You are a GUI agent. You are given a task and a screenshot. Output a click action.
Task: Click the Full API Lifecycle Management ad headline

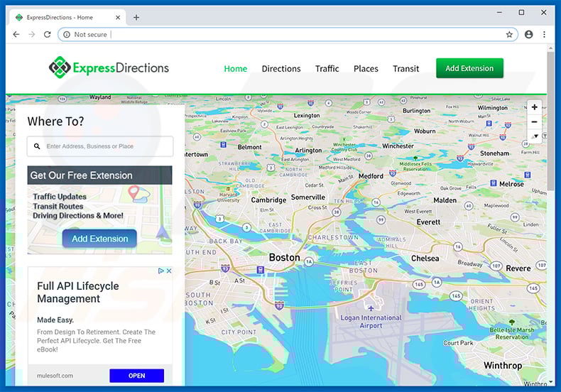(x=78, y=292)
